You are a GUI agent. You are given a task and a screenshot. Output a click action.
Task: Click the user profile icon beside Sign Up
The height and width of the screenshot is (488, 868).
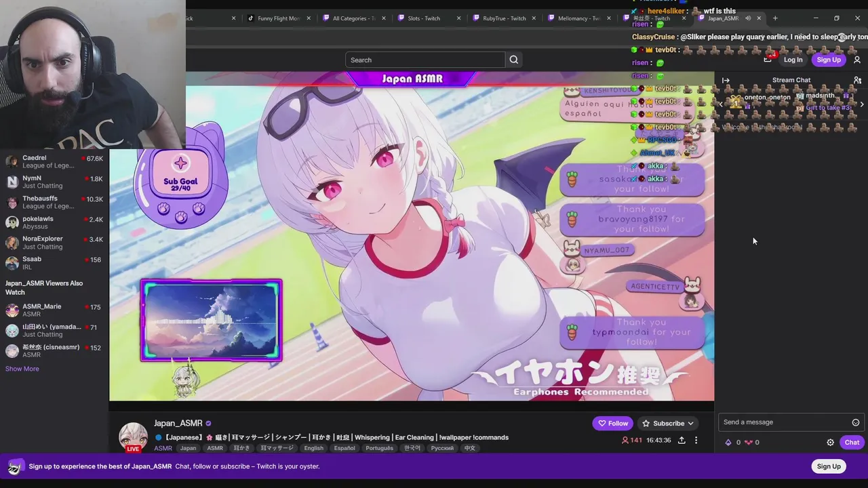857,60
